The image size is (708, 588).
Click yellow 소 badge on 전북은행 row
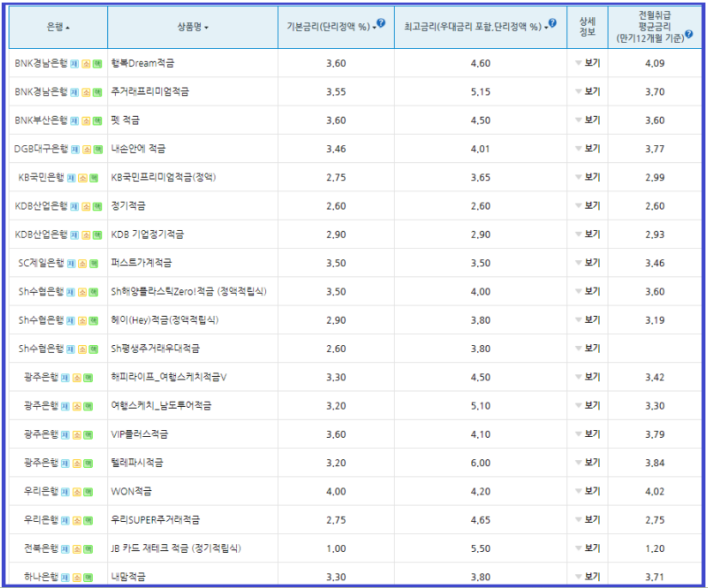pyautogui.click(x=76, y=549)
